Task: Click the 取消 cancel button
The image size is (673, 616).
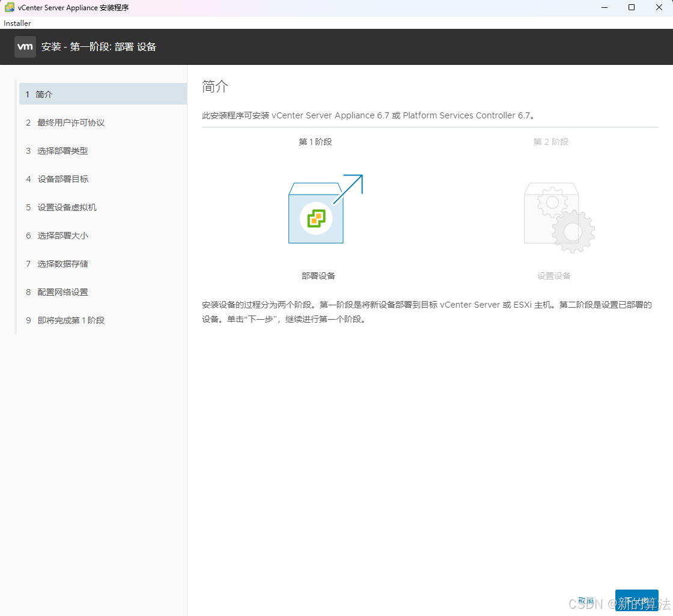Action: (586, 600)
